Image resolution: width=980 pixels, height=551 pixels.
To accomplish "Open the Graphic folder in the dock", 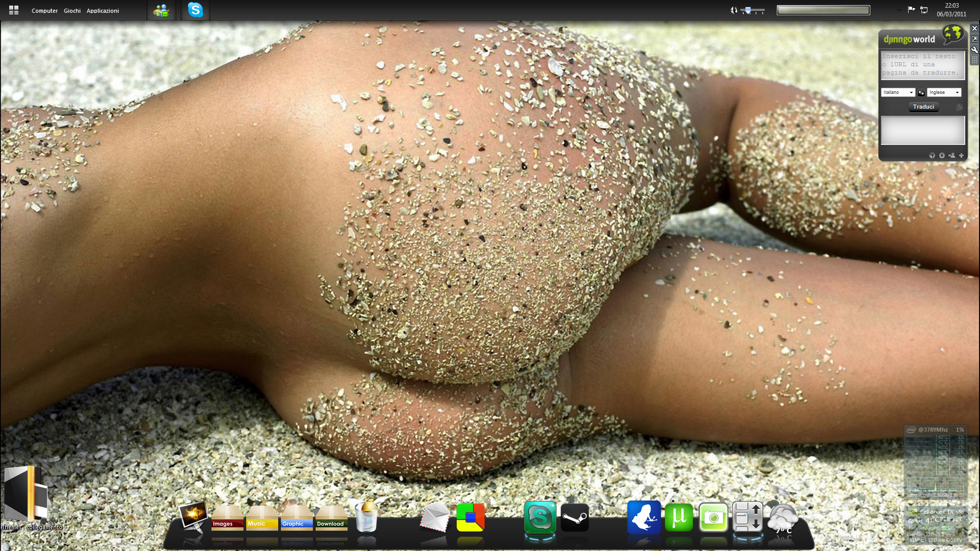I will [x=297, y=518].
